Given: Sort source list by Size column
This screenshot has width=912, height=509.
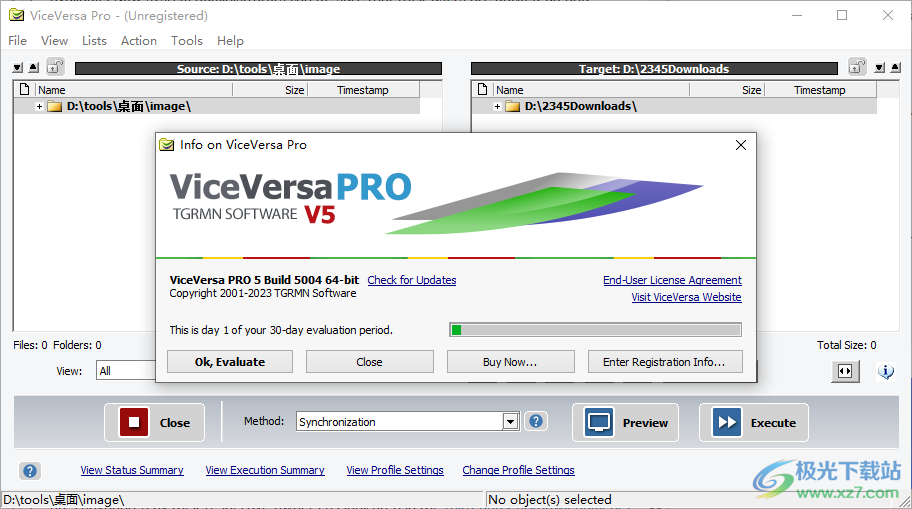Looking at the screenshot, I should tap(270, 90).
